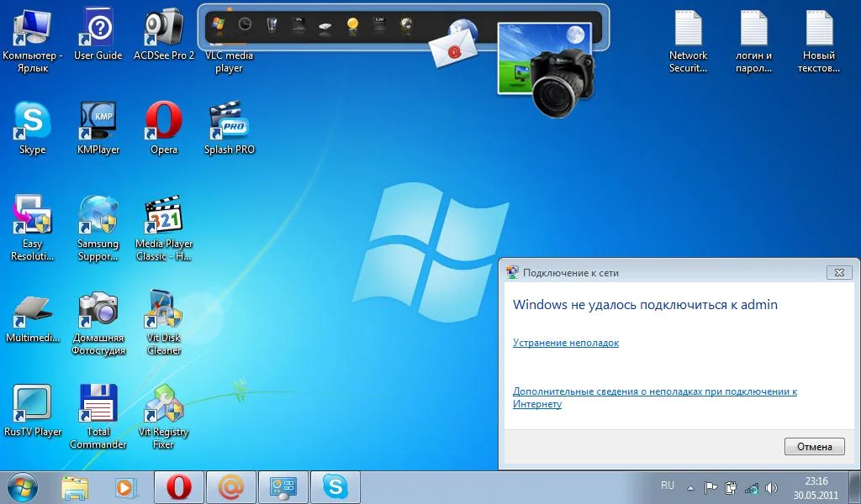Switch to the network connection taskbar button
This screenshot has height=504, width=861.
283,487
